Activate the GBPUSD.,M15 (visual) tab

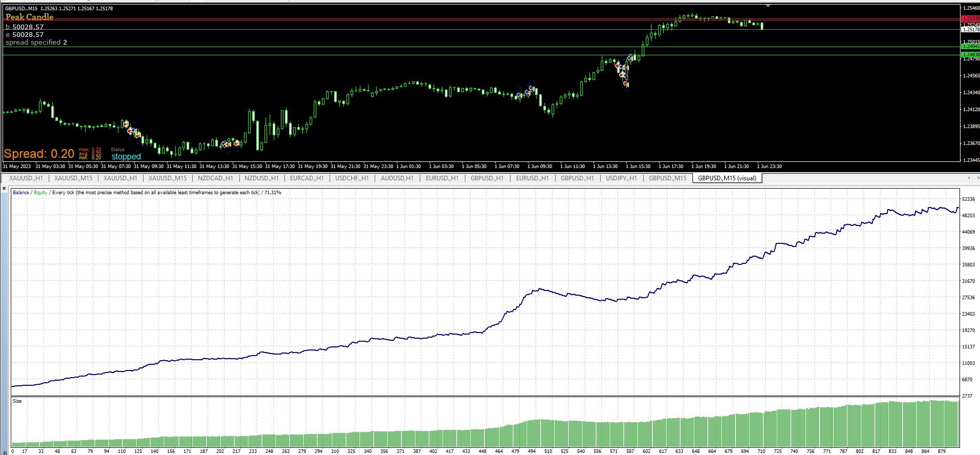coord(727,178)
